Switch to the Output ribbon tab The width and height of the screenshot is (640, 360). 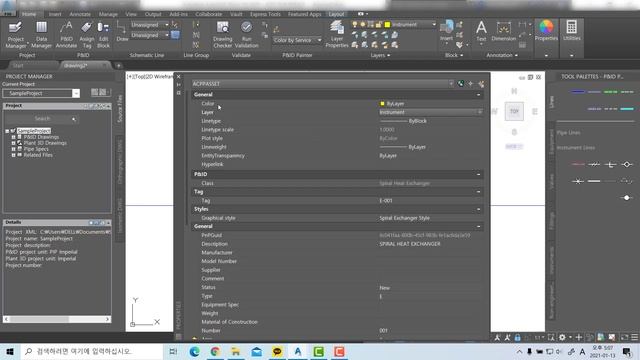[x=153, y=14]
